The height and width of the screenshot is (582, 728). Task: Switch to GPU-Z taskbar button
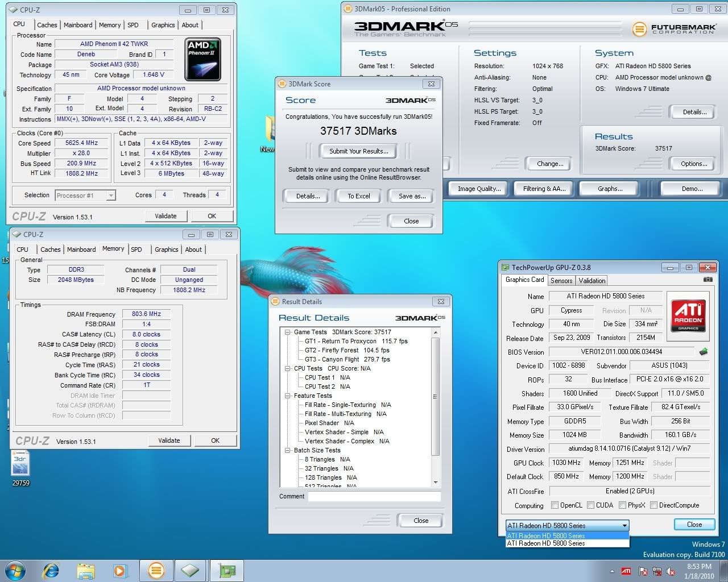pyautogui.click(x=227, y=570)
